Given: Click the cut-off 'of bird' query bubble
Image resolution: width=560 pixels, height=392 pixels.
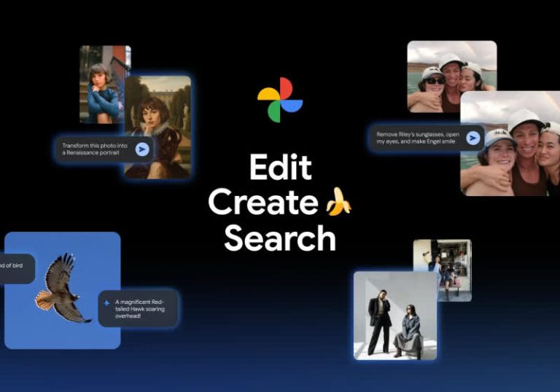Looking at the screenshot, I should coord(16,269).
